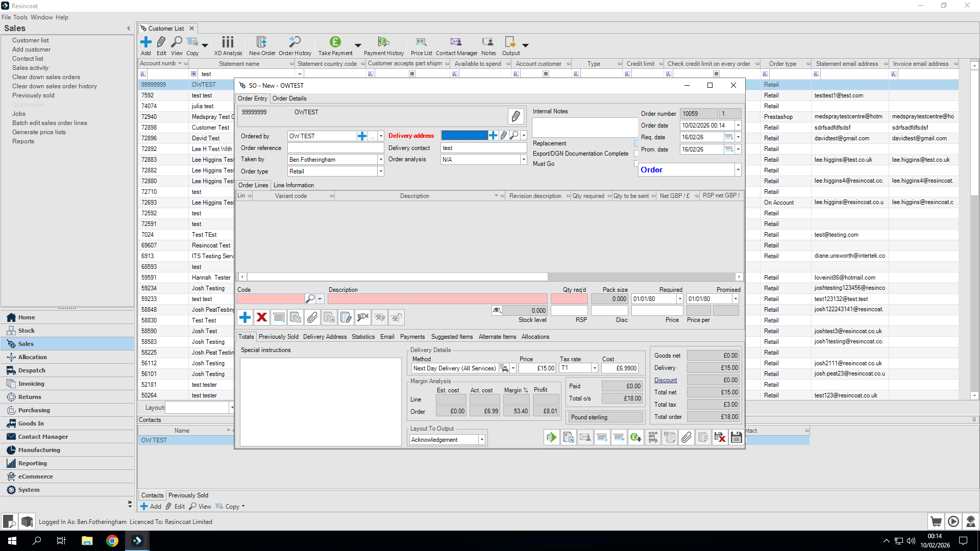
Task: Open the delivery Method dropdown
Action: 513,368
